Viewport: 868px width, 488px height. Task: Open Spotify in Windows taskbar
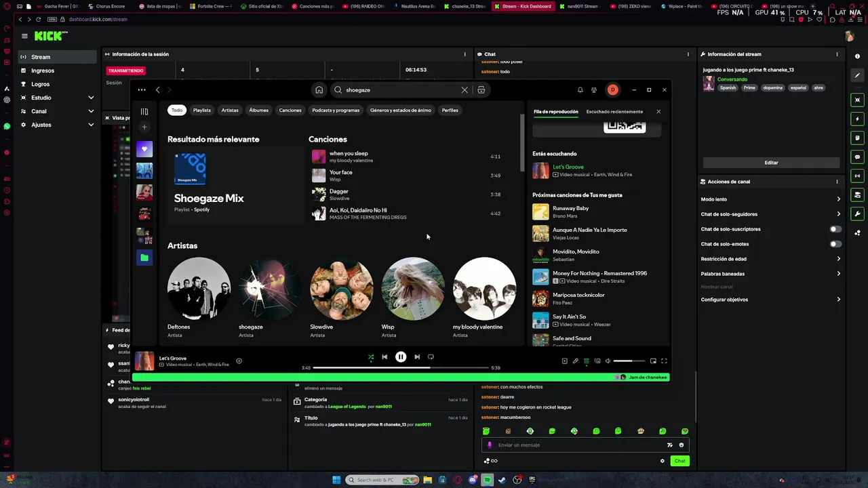pos(488,480)
